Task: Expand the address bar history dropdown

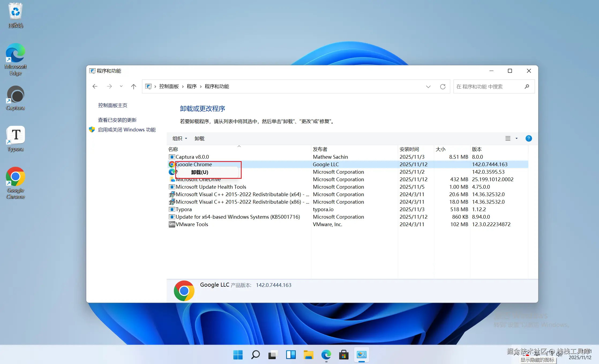Action: tap(428, 86)
